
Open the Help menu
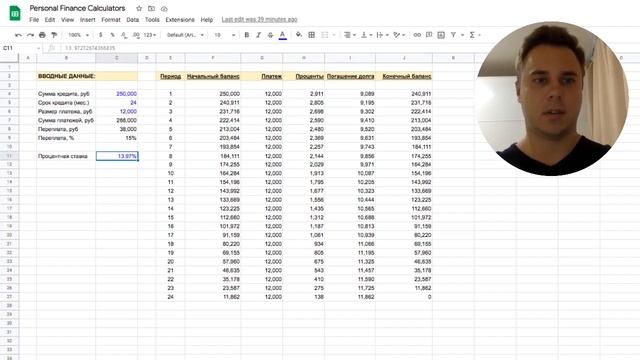click(207, 20)
